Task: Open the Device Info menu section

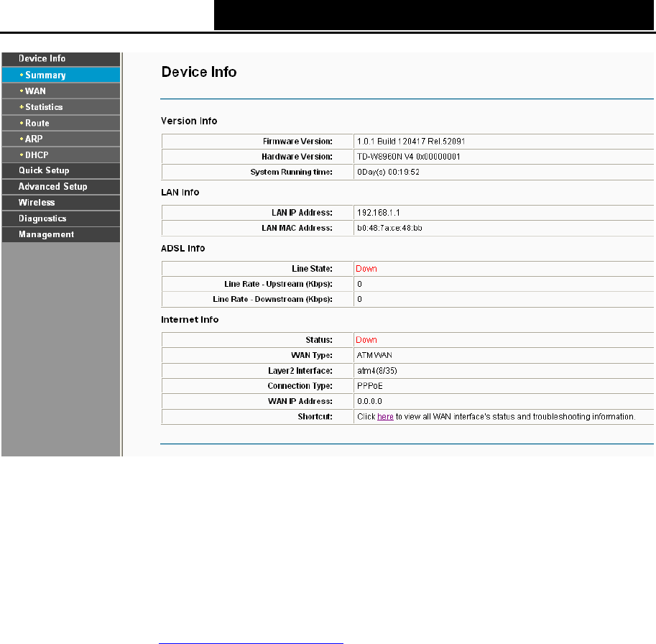Action: (x=60, y=59)
